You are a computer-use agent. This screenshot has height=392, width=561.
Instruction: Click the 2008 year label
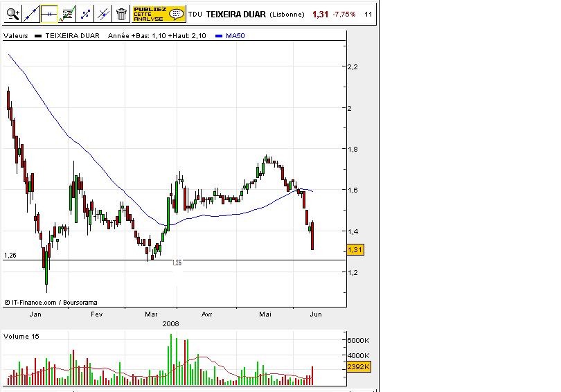coord(170,323)
